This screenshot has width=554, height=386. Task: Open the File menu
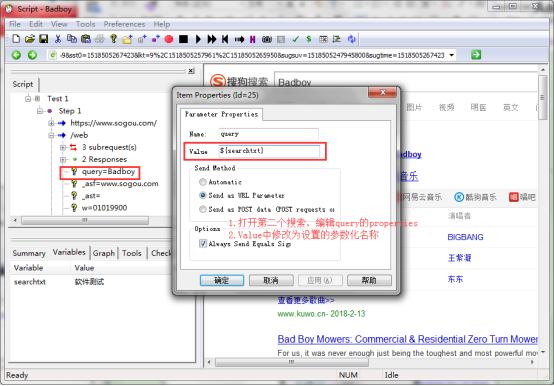14,24
